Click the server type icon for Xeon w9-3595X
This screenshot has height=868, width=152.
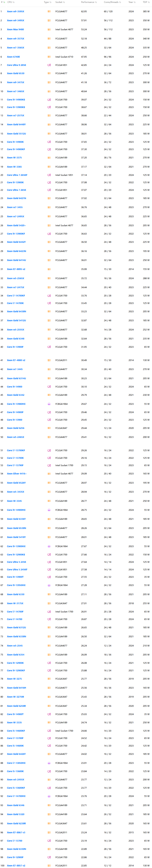pos(49,12)
